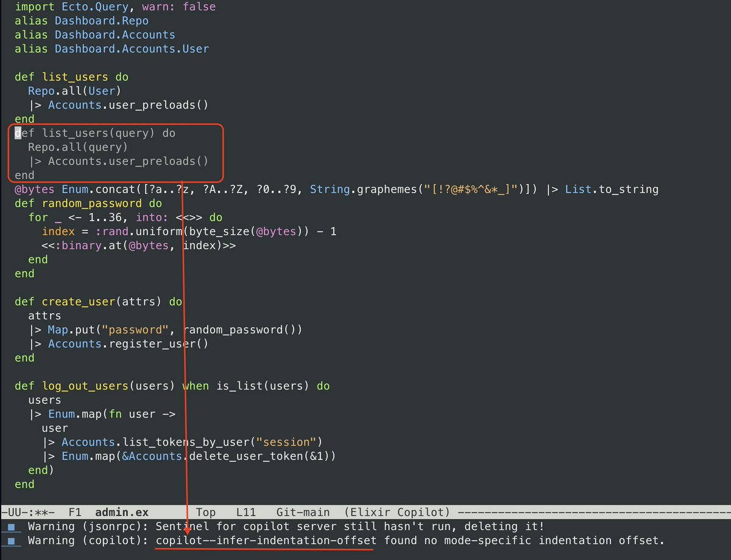The image size is (731, 560).
Task: Click 'def log_out_users(users)' line
Action: [172, 386]
